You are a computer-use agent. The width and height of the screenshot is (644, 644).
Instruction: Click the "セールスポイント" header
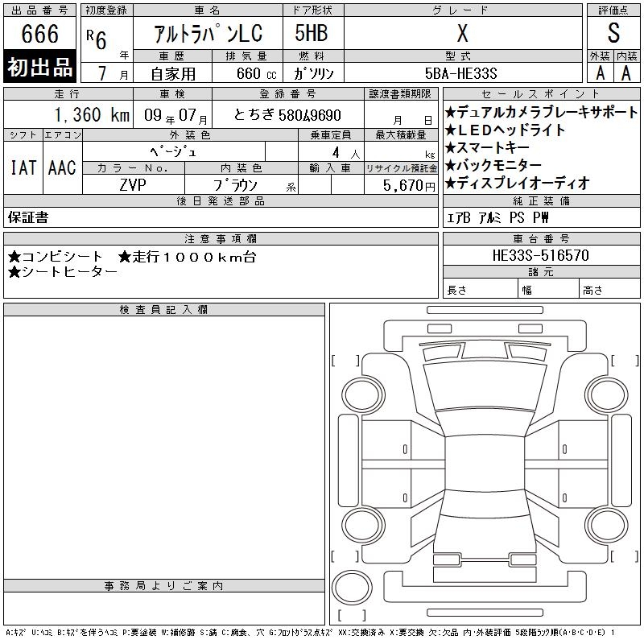pyautogui.click(x=541, y=94)
